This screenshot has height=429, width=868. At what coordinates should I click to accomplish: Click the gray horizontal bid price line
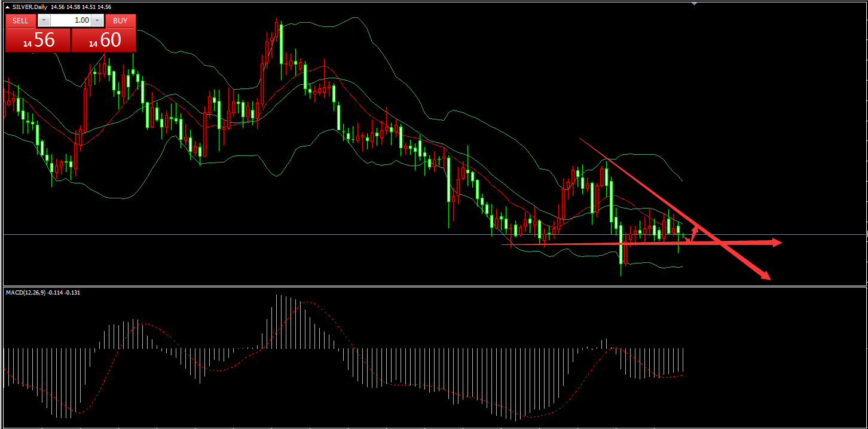pos(418,235)
